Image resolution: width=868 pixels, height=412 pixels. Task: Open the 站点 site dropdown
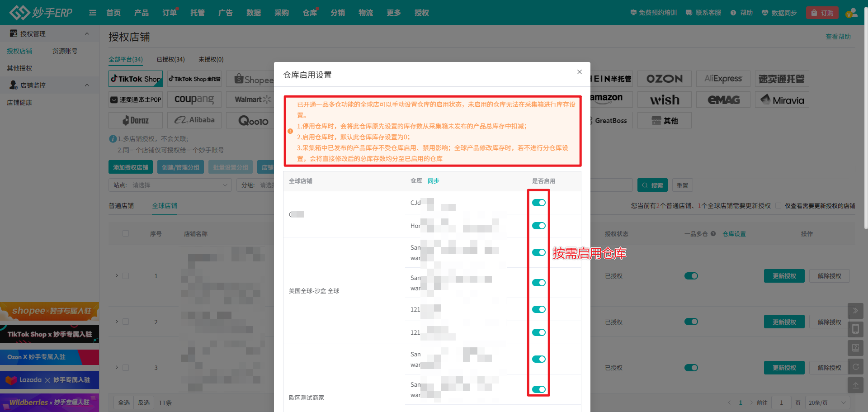click(x=170, y=185)
